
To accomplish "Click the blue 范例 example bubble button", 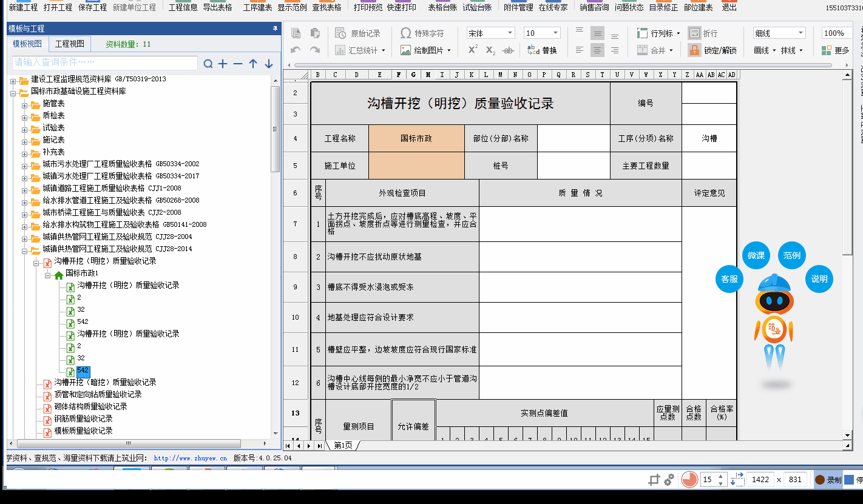I will 791,255.
